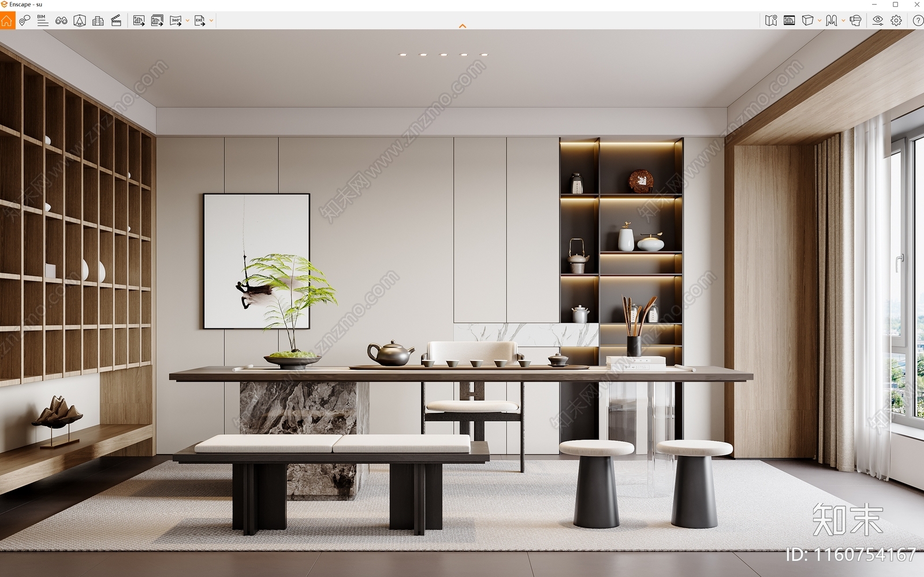Open the help question mark
Screen dimensions: 924x577
(918, 21)
